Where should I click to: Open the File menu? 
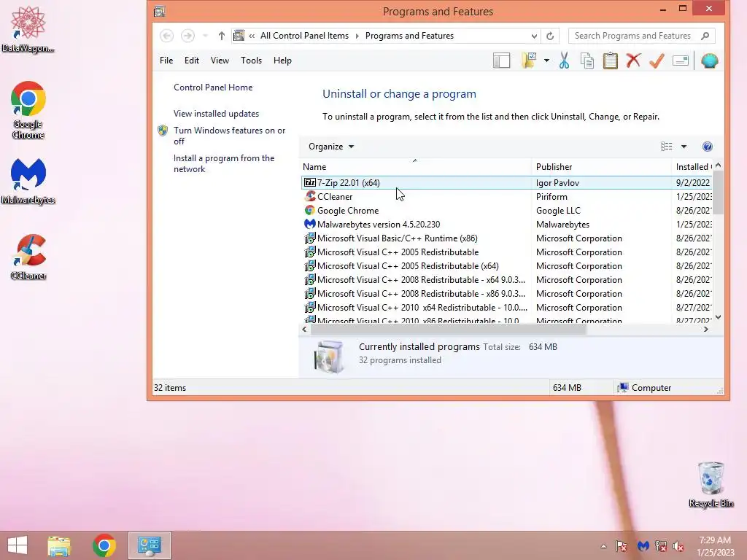166,61
